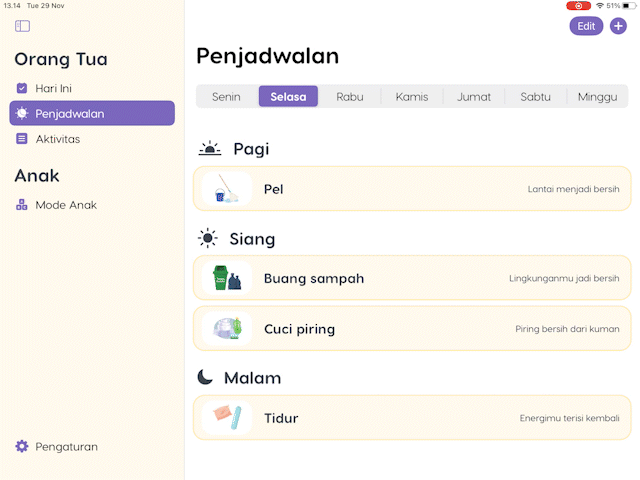Click the Pengaturan gear icon
The image size is (640, 480).
(22, 447)
